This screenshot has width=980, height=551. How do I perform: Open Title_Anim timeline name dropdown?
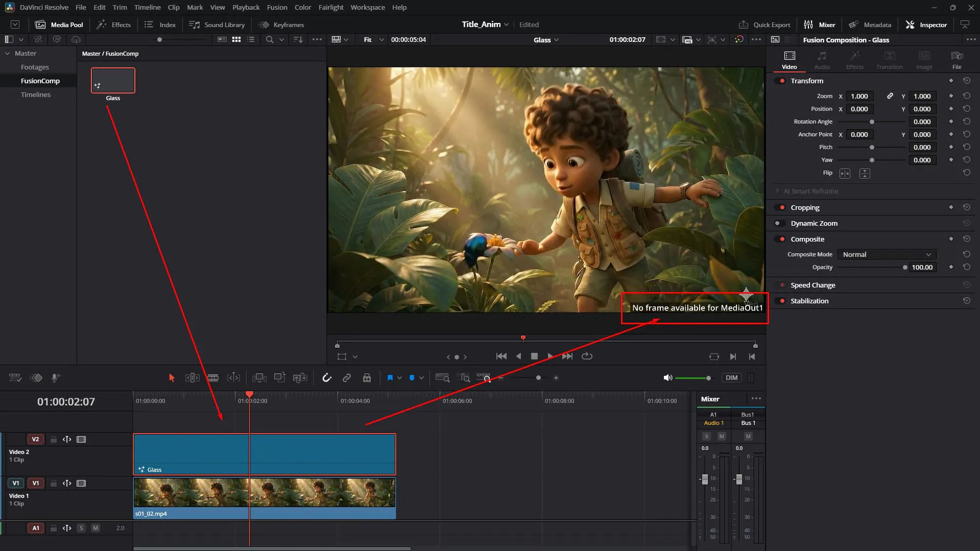click(506, 25)
